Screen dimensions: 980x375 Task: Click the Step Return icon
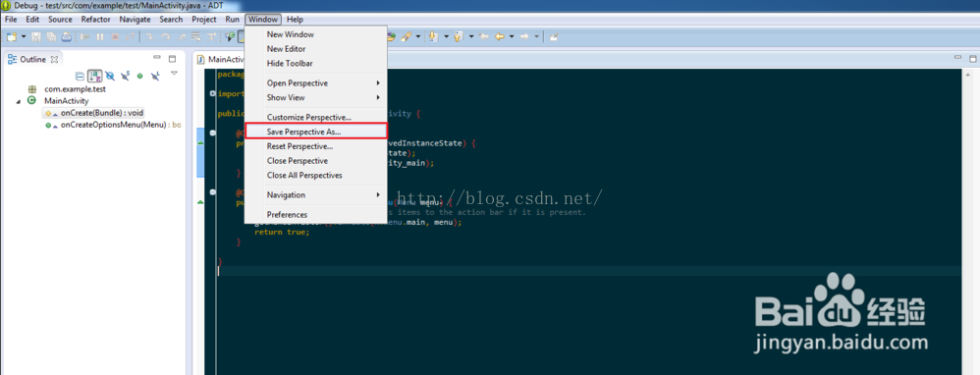(182, 37)
